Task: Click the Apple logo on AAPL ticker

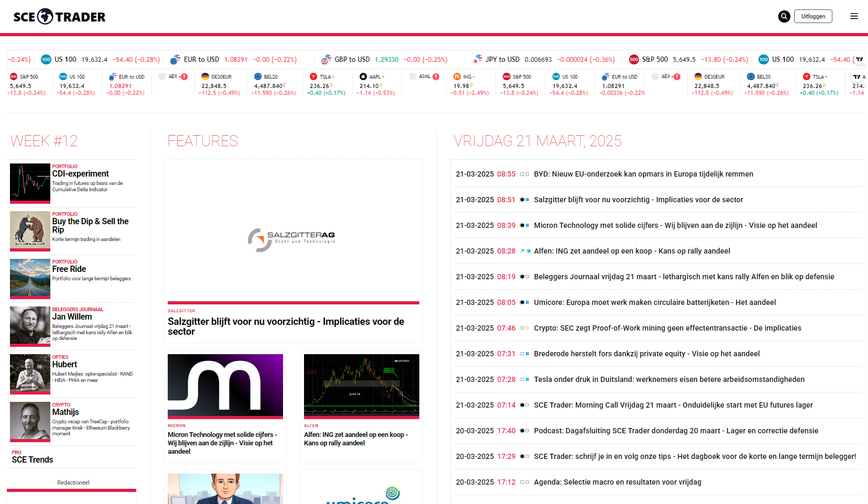Action: tap(363, 76)
